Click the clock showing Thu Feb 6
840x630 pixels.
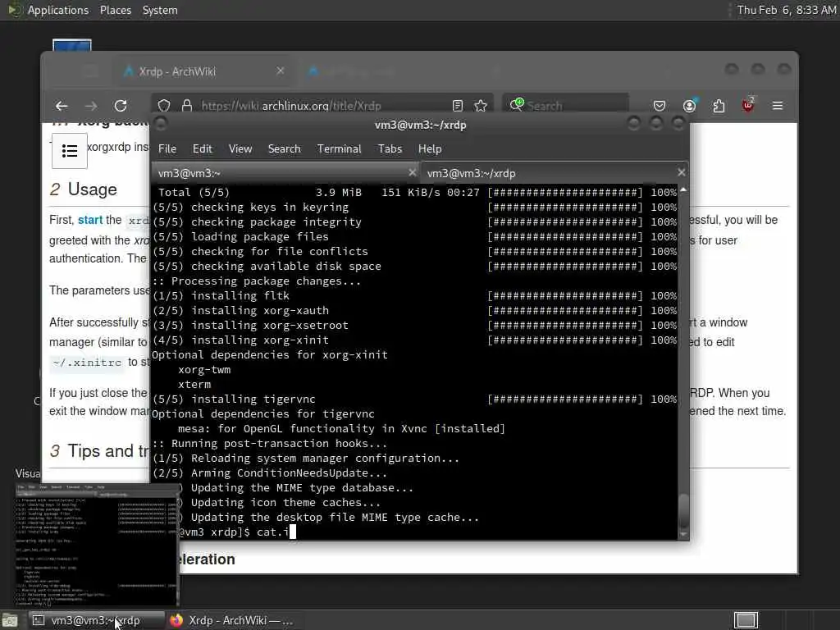(x=786, y=10)
